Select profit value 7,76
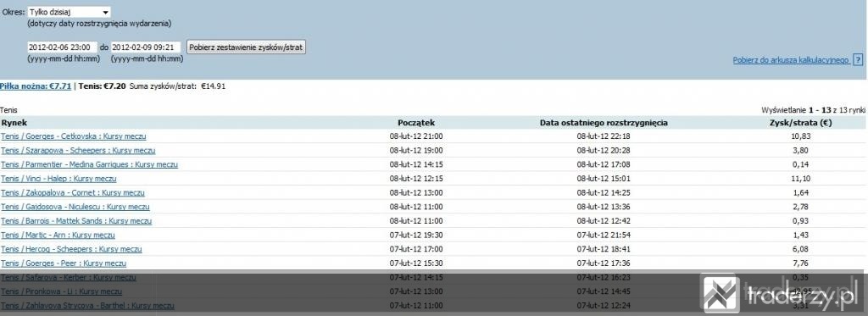This screenshot has width=868, height=316. coord(800,263)
